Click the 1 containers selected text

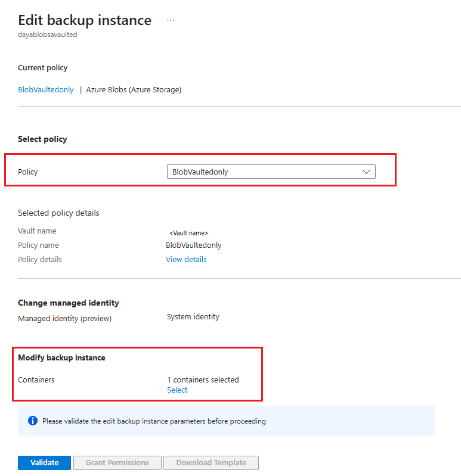click(203, 379)
